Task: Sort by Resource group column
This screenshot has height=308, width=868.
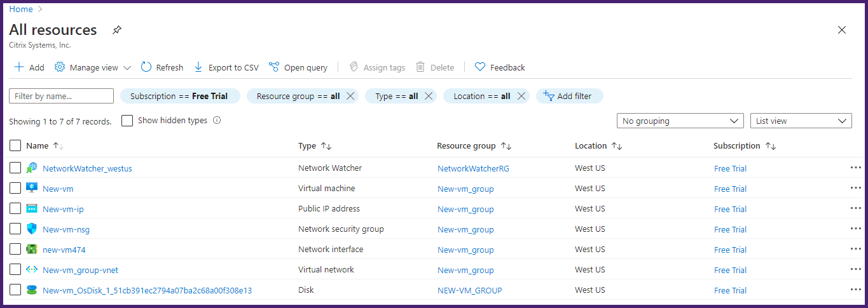Action: (x=474, y=146)
